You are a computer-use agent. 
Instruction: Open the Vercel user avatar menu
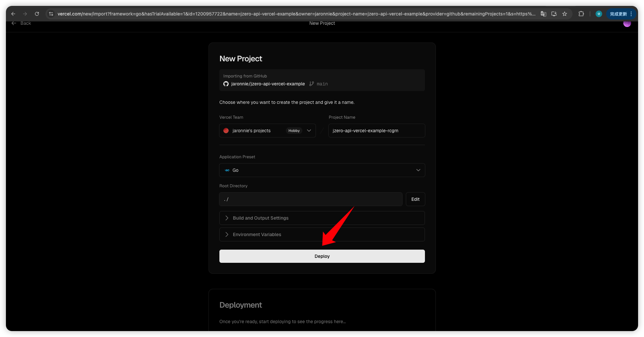click(627, 24)
